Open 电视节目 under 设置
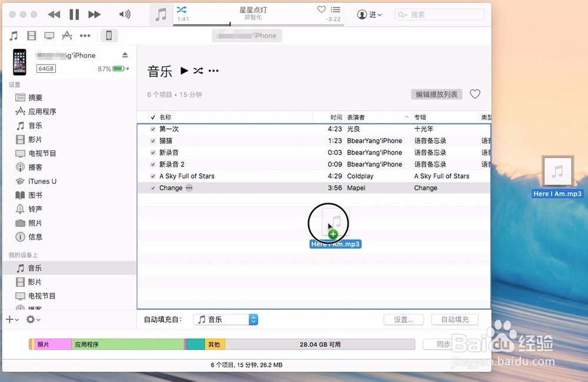Screen dimensions: 588x382 [36, 153]
